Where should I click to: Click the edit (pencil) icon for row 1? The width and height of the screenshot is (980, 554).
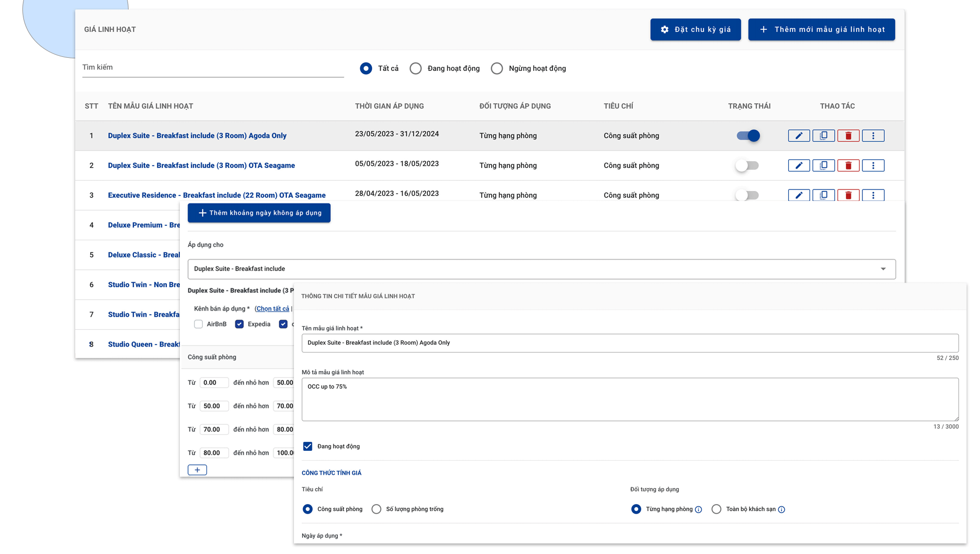coord(798,136)
